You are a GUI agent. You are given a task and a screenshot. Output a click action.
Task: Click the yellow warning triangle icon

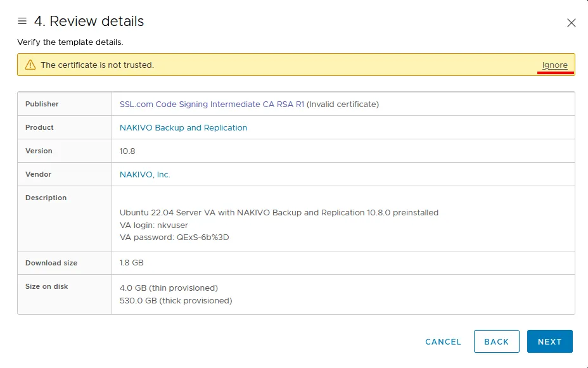click(30, 65)
